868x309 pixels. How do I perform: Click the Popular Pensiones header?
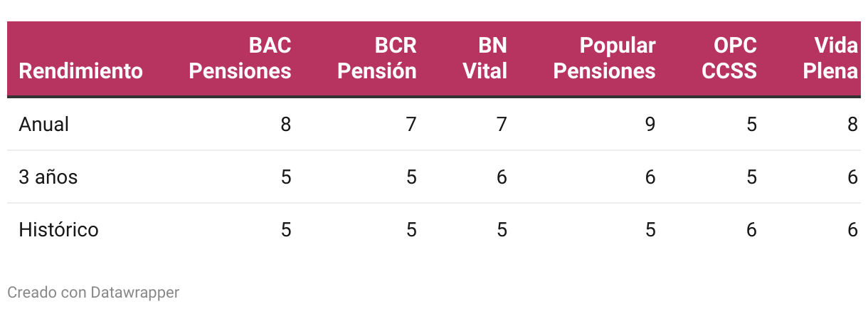click(605, 58)
